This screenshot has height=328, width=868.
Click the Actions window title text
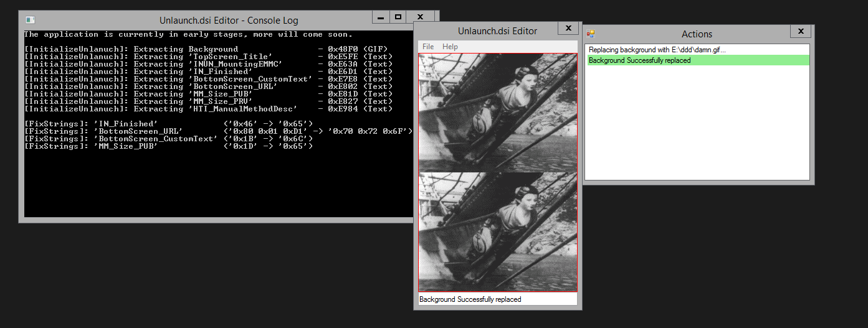[x=697, y=34]
